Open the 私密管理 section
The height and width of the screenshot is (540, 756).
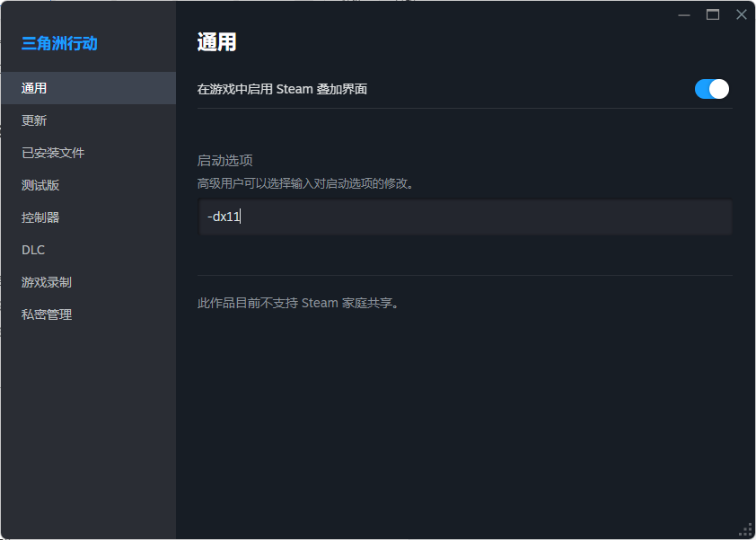coord(41,314)
